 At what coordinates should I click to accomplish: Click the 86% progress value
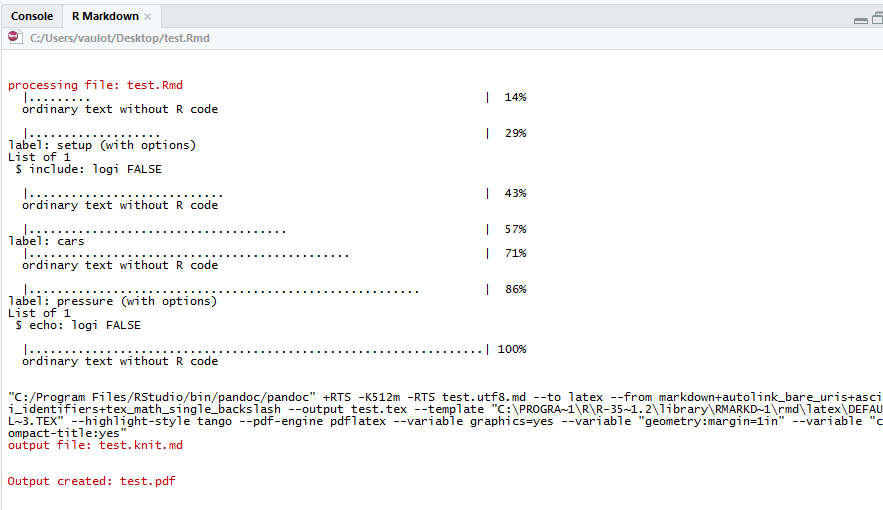(x=515, y=289)
